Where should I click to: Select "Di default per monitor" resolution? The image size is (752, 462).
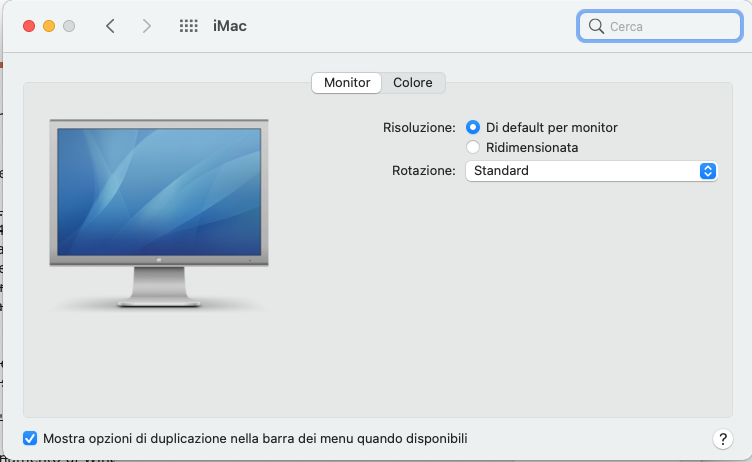[x=473, y=127]
